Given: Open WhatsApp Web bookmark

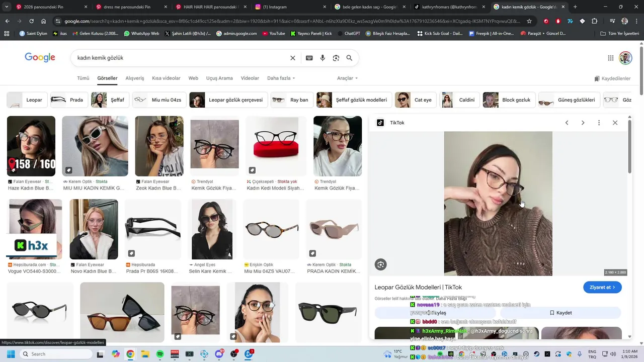Looking at the screenshot, I should click(141, 33).
